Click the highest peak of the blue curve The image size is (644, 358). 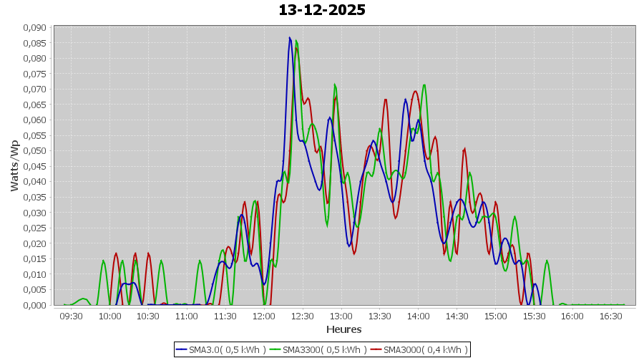click(x=290, y=38)
